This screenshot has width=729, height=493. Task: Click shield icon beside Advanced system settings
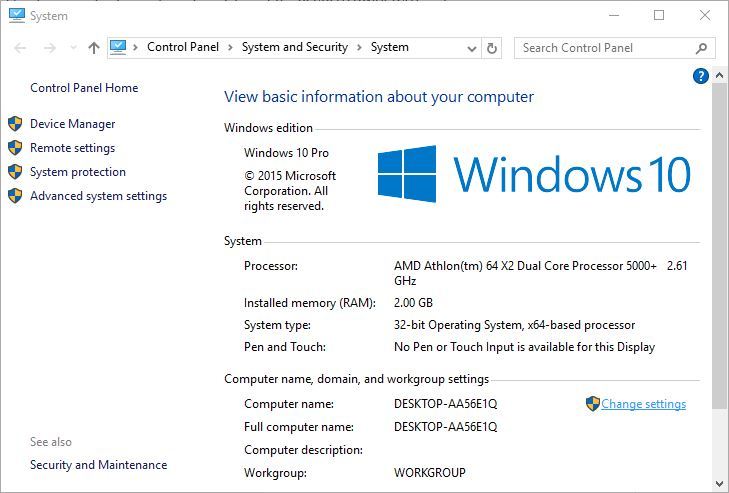tap(15, 196)
